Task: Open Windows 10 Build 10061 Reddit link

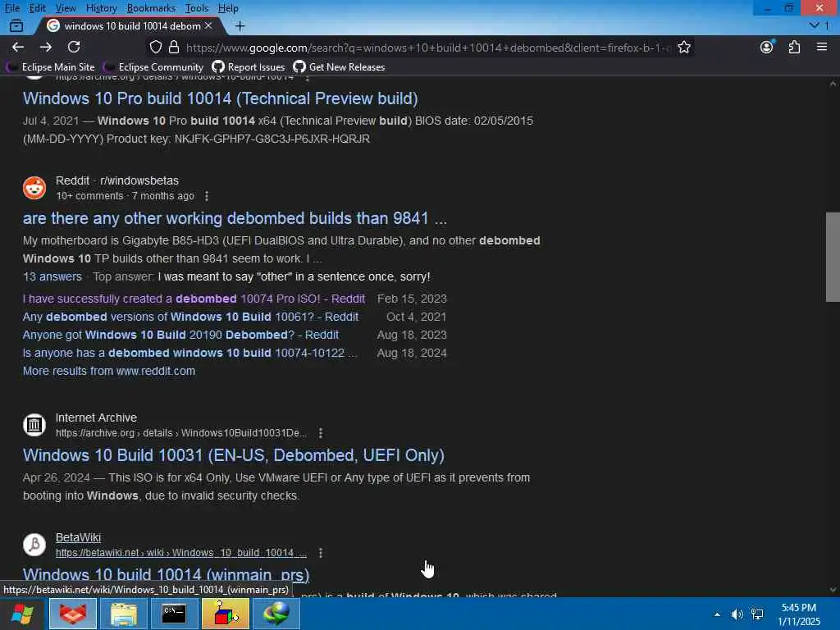Action: click(x=190, y=317)
